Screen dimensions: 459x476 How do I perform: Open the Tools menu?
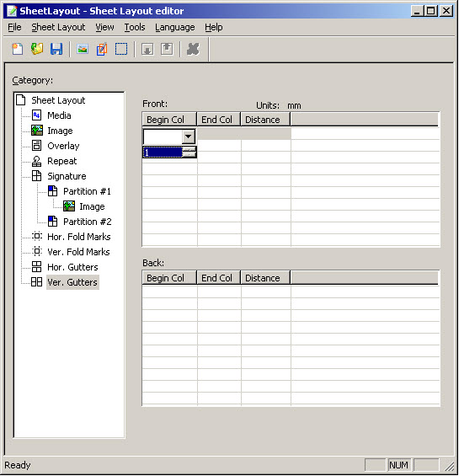[135, 27]
